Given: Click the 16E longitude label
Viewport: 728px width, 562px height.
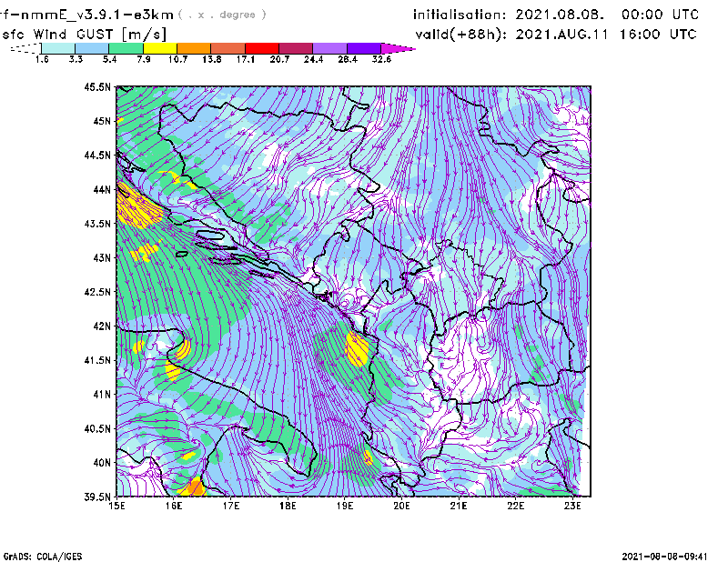Looking at the screenshot, I should 174,506.
